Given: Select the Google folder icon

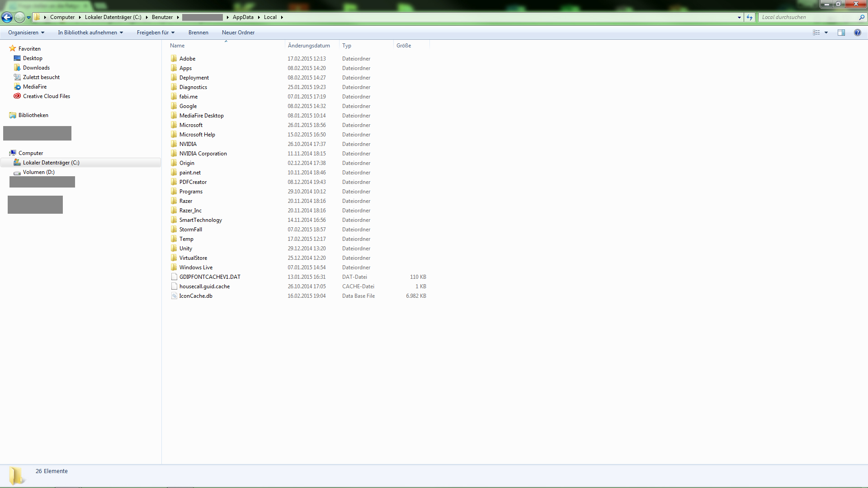Looking at the screenshot, I should tap(174, 106).
